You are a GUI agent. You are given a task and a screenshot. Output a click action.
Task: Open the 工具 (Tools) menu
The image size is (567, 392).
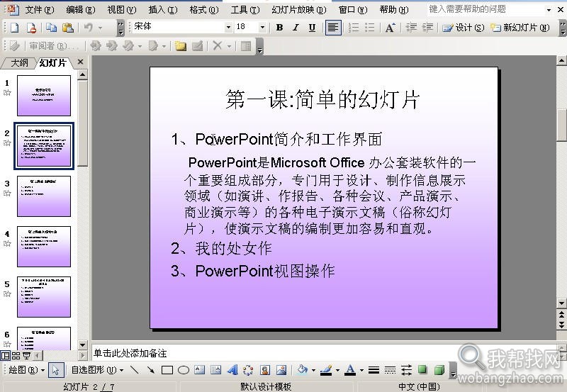(x=245, y=10)
